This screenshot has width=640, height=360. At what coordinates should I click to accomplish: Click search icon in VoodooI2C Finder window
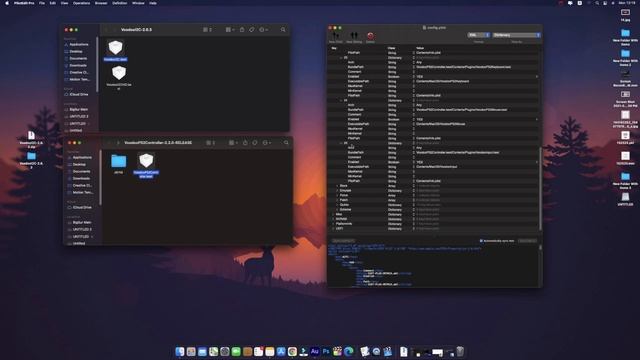pyautogui.click(x=283, y=30)
